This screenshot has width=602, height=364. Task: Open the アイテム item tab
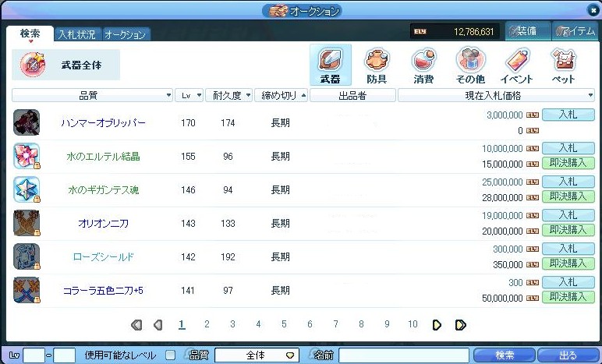574,31
